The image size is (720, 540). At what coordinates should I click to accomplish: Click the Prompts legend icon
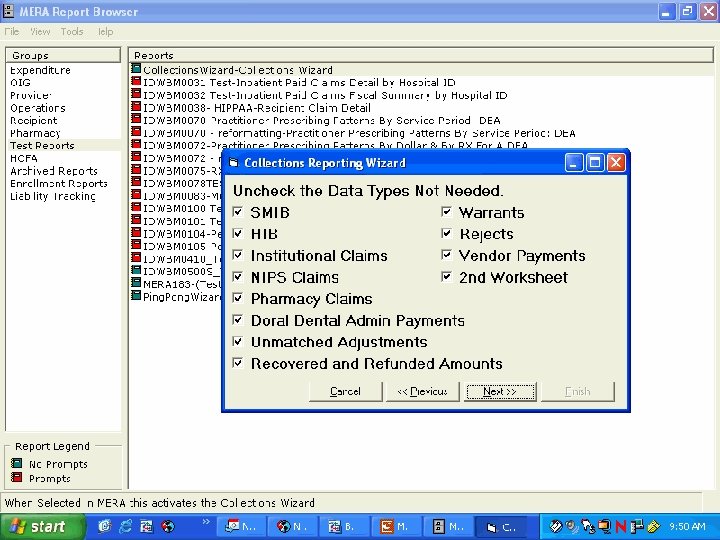click(x=17, y=477)
